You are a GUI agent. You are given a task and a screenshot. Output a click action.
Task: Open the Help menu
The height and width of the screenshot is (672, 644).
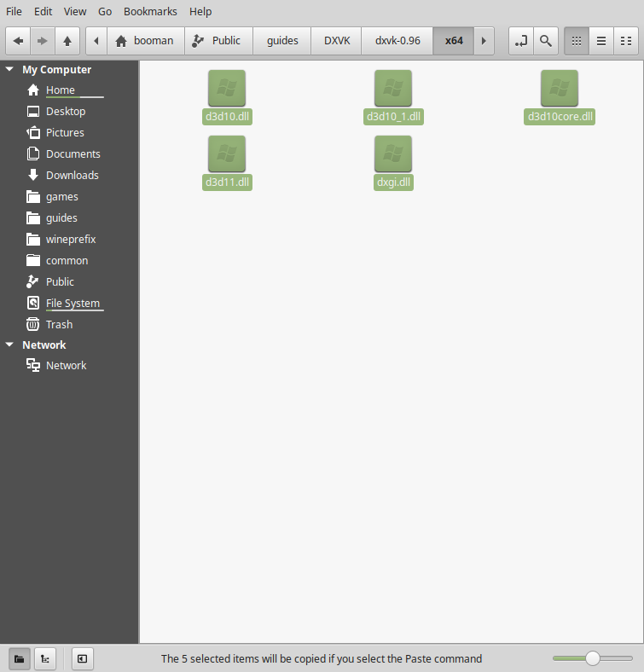point(200,12)
